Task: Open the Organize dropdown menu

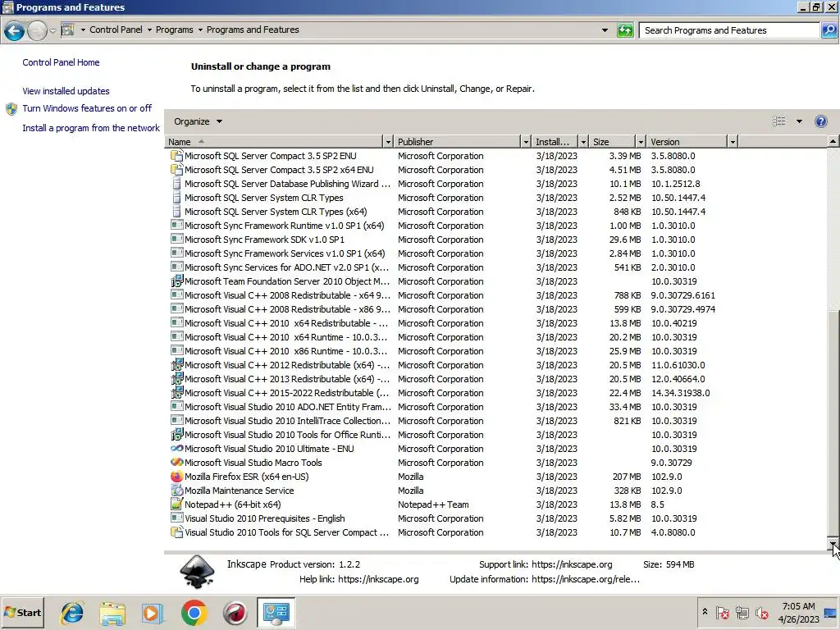Action: point(198,121)
